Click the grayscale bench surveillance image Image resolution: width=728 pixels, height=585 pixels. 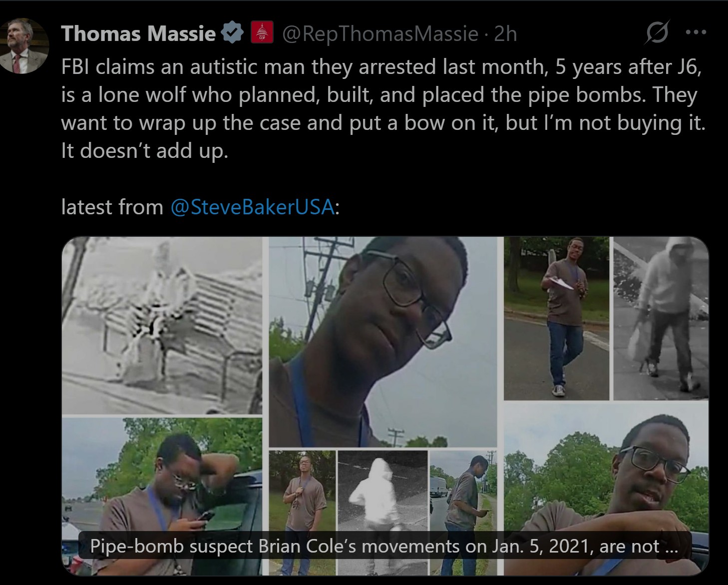tap(162, 325)
